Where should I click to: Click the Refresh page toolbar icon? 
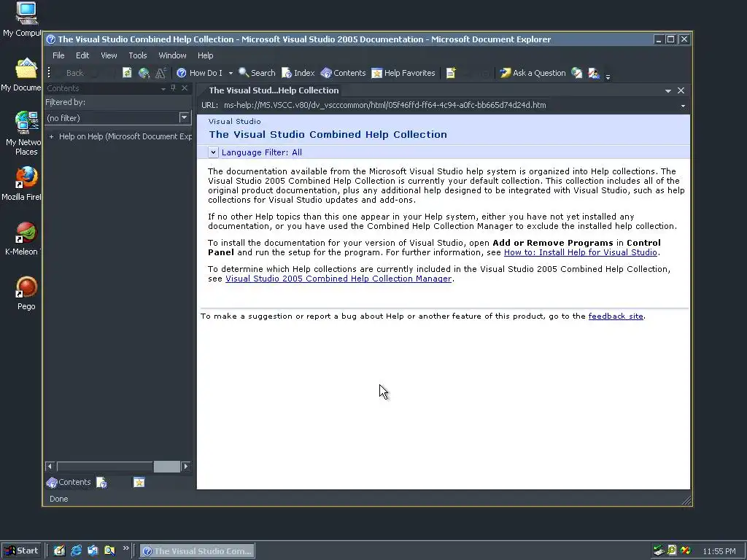[127, 73]
